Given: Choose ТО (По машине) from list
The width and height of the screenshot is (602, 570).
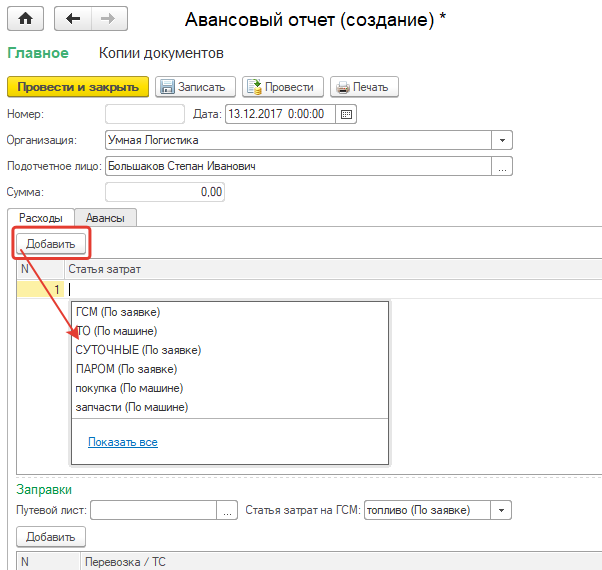Looking at the screenshot, I should pyautogui.click(x=230, y=331).
